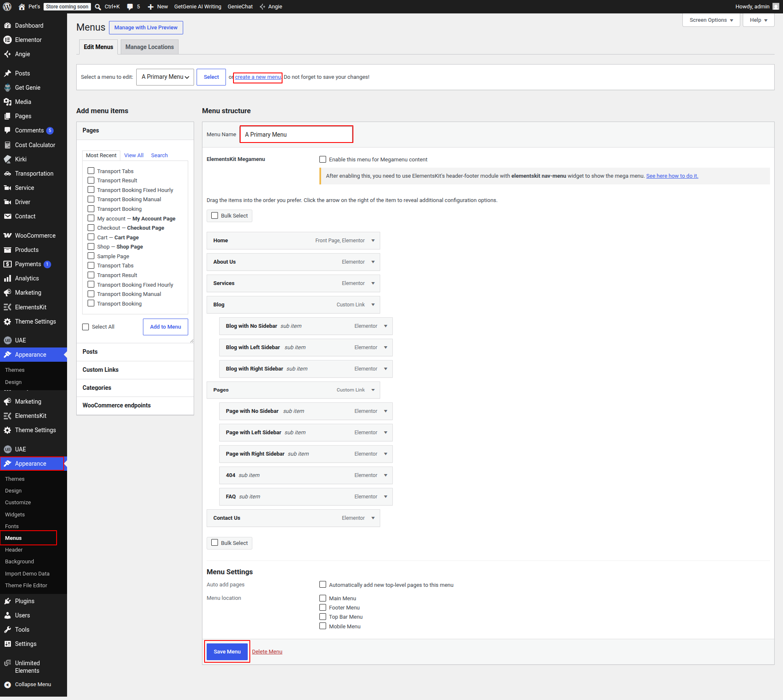783x700 pixels.
Task: Click the Add to Menu button
Action: coord(166,327)
